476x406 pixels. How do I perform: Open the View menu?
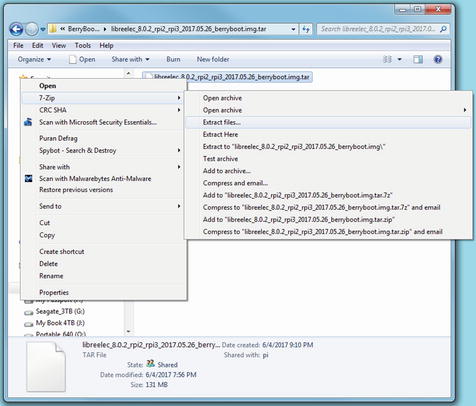[x=59, y=45]
